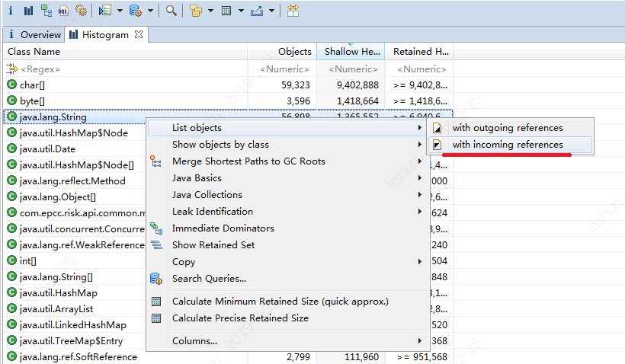The width and height of the screenshot is (625, 364).
Task: Expand the group-by dropdown arrow
Action: [x=210, y=11]
